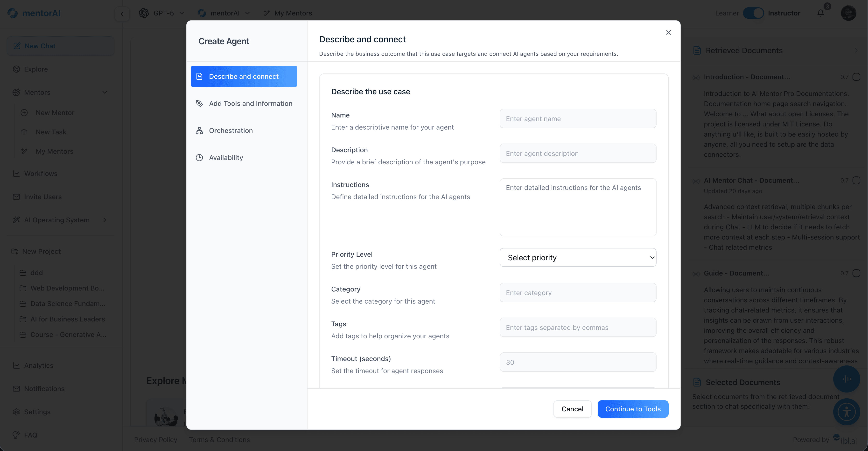Open the Analytics sidebar icon

point(16,365)
